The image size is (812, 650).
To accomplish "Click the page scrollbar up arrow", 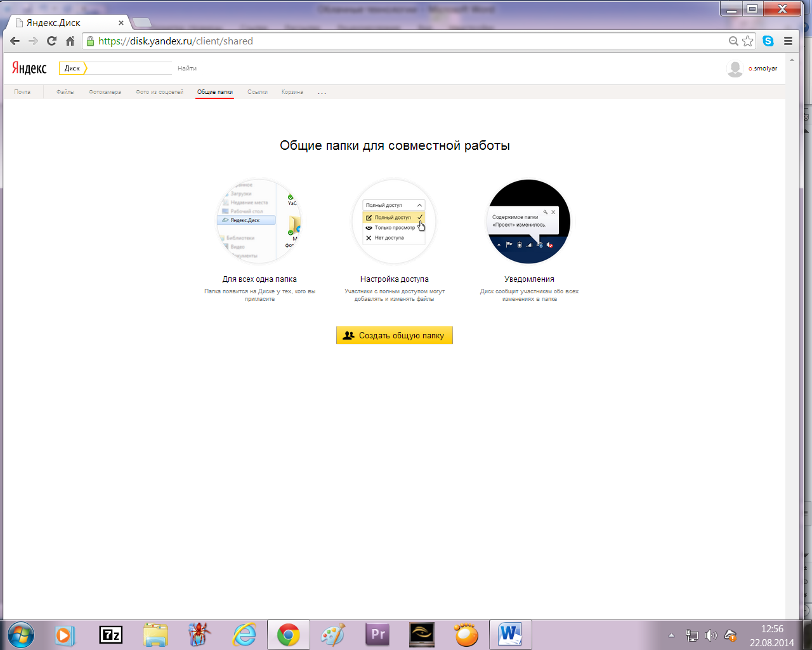I will point(792,60).
